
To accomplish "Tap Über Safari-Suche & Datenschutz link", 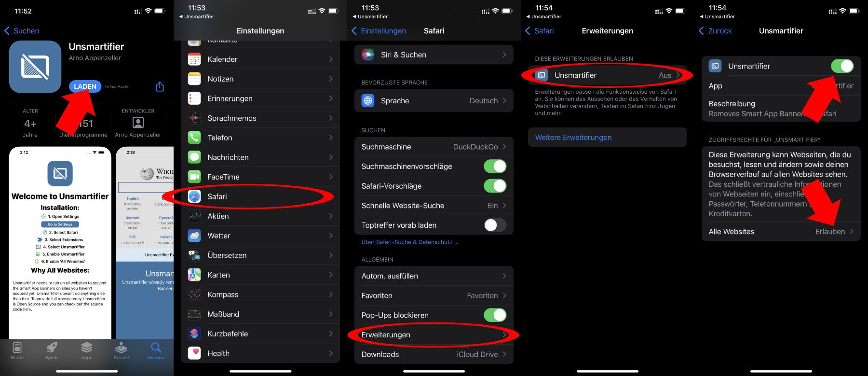I will [410, 242].
